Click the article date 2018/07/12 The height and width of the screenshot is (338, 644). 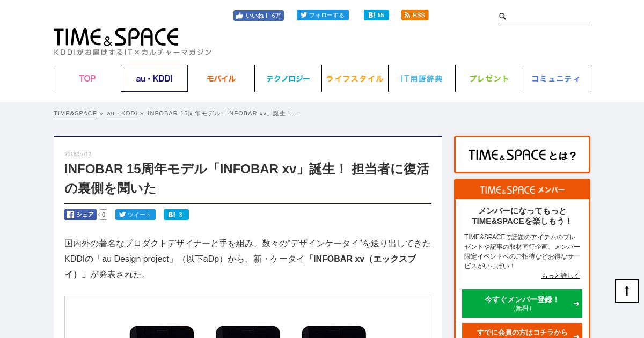[x=78, y=154]
